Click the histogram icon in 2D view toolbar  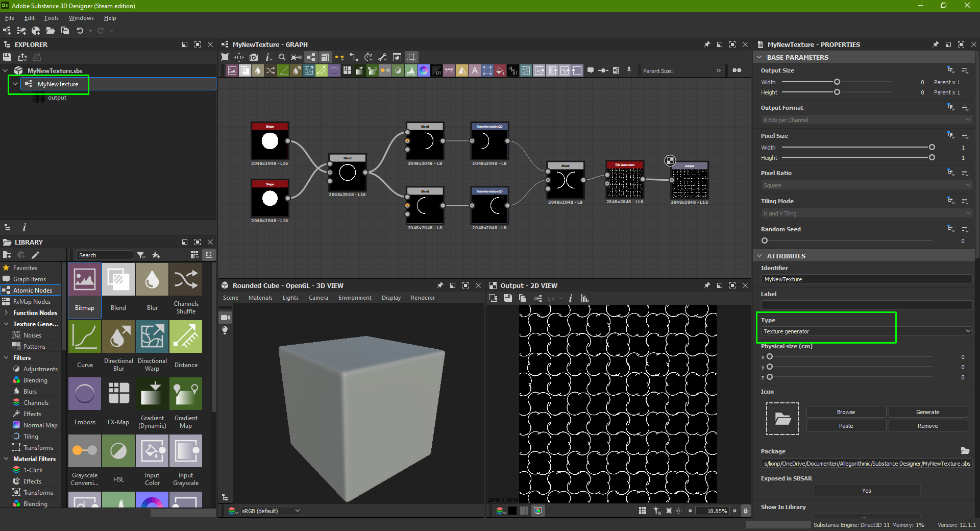[585, 298]
